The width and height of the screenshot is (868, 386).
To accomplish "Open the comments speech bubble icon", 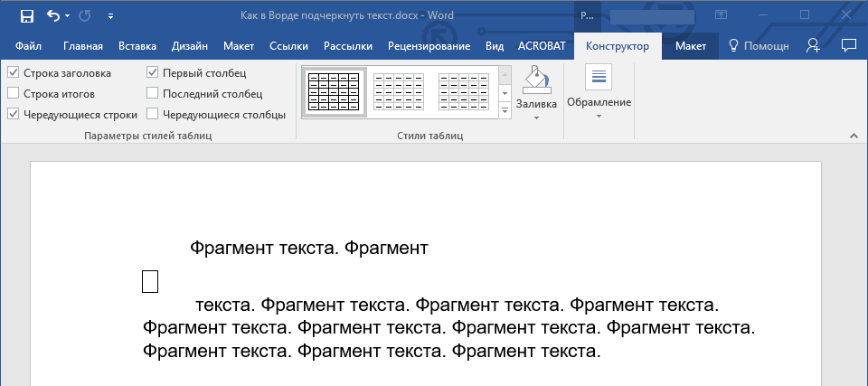I will pyautogui.click(x=848, y=45).
